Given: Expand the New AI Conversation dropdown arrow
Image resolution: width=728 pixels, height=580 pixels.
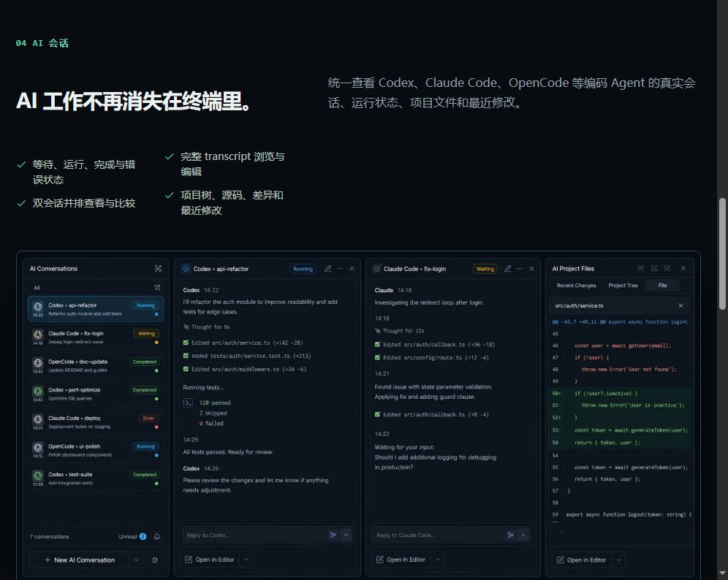Looking at the screenshot, I should click(136, 560).
